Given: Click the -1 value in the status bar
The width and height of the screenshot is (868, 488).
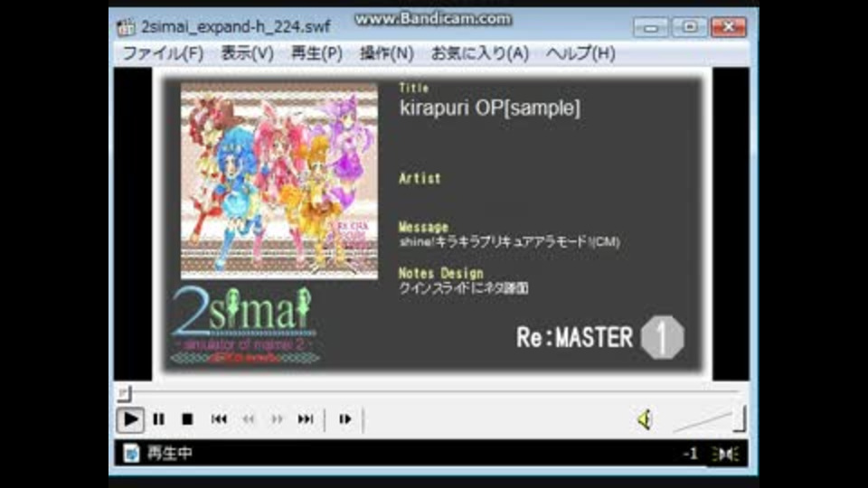Looking at the screenshot, I should pos(690,455).
